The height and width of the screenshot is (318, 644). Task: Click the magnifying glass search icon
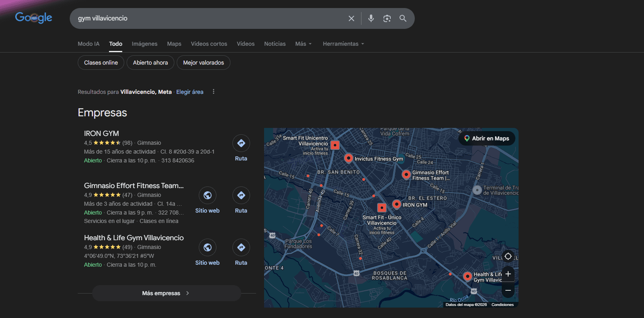pos(403,18)
